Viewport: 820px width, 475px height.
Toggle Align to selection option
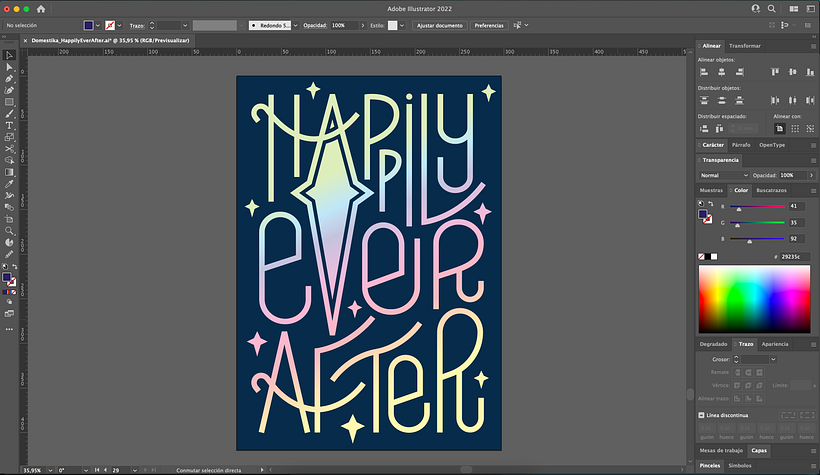pos(795,129)
